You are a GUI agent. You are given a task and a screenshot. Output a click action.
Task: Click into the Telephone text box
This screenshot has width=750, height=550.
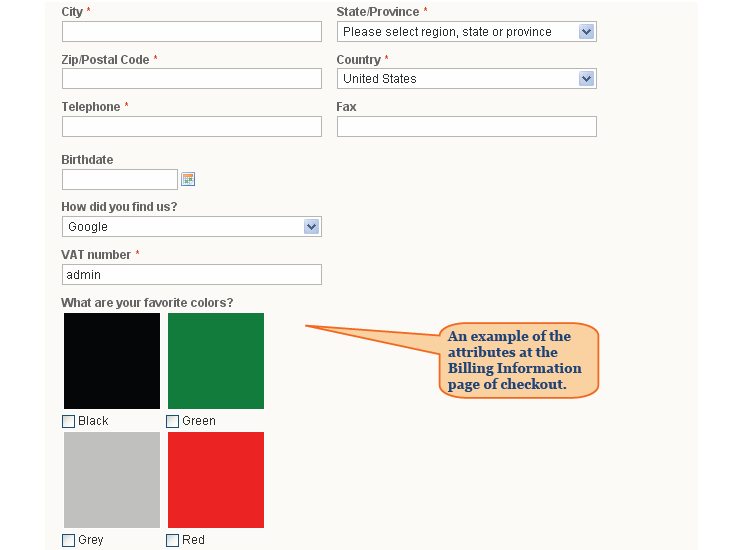click(x=191, y=127)
